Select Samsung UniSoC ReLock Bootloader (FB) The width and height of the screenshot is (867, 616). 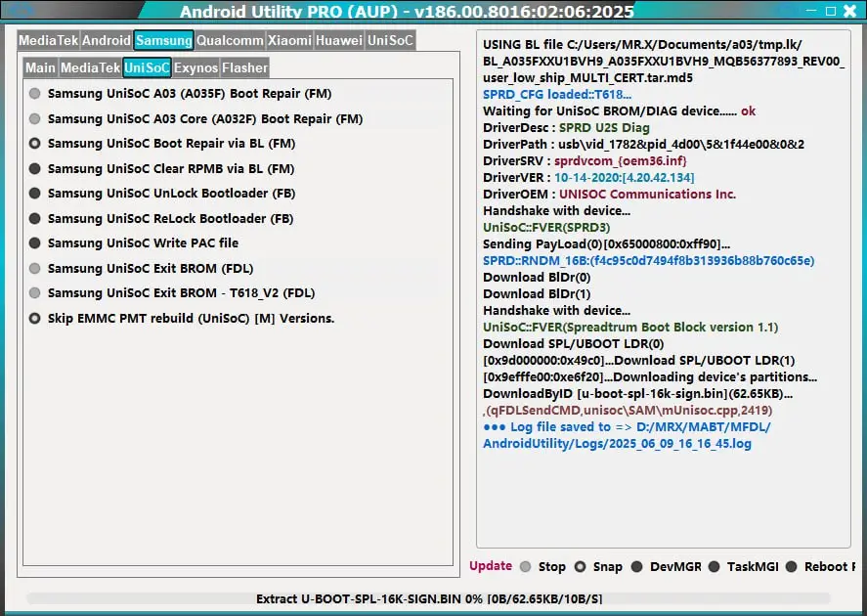(x=161, y=218)
